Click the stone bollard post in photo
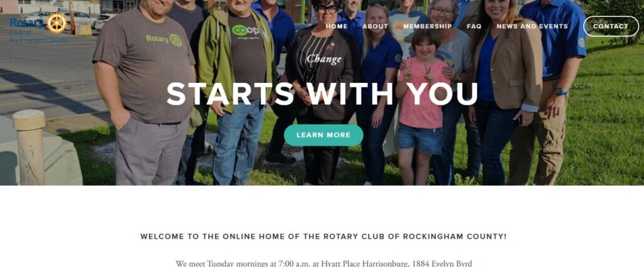 29,146
